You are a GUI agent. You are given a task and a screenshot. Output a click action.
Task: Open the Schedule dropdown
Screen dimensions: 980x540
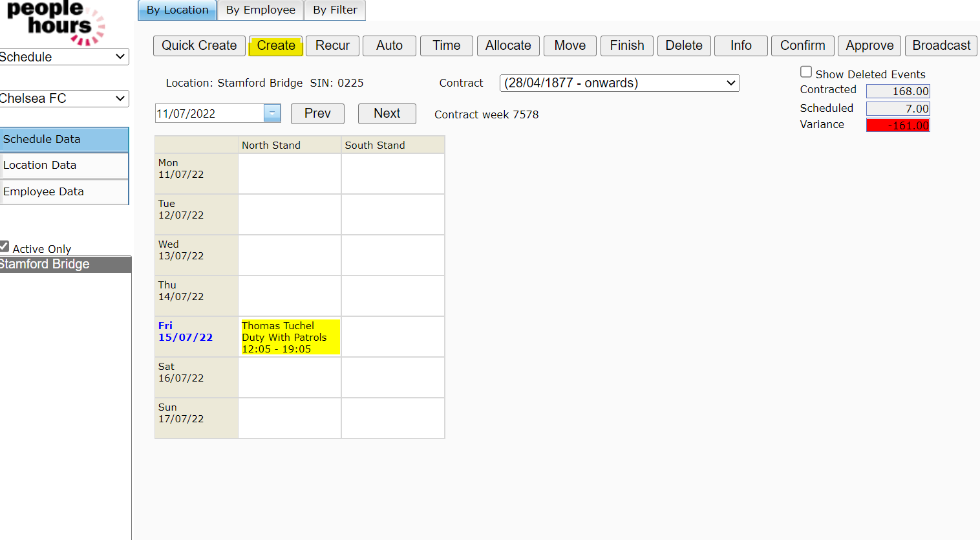[63, 57]
